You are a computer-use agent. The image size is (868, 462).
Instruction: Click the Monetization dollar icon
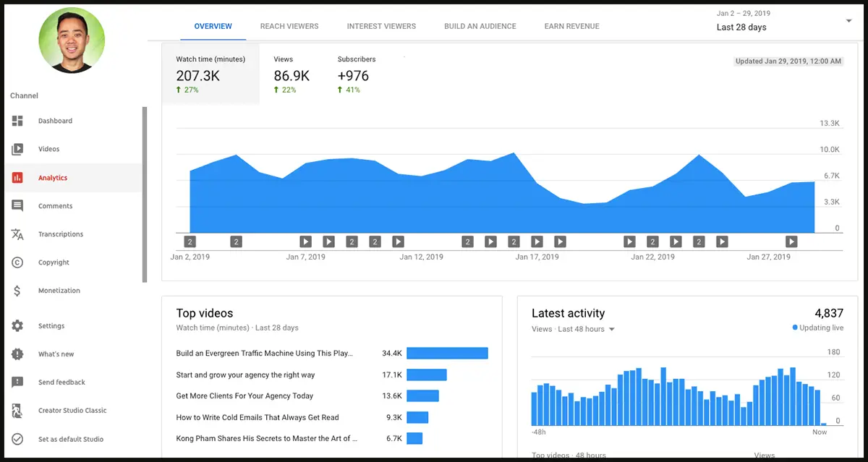17,291
